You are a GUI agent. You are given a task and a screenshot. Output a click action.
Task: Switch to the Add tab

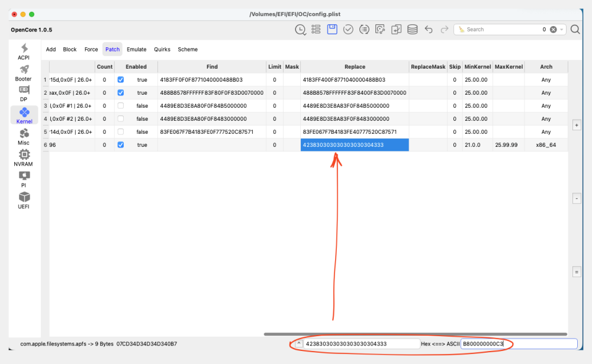50,50
